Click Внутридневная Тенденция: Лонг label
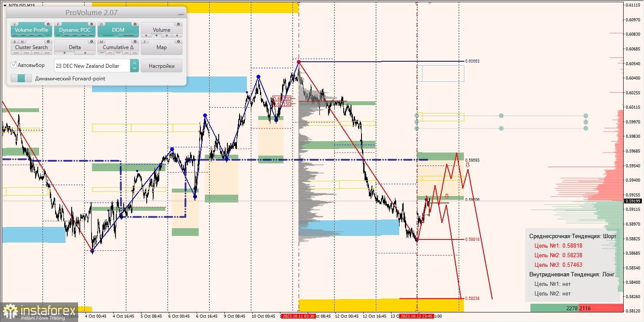The width and height of the screenshot is (644, 322). [x=572, y=274]
